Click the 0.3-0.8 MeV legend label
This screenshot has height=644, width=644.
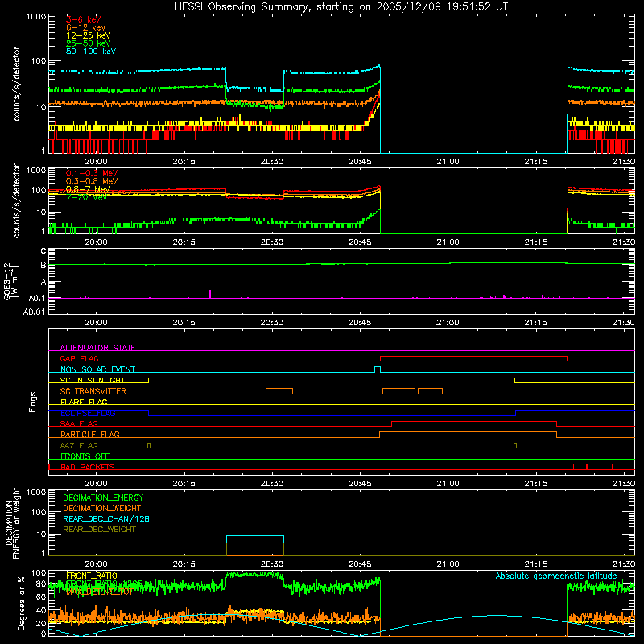point(92,181)
